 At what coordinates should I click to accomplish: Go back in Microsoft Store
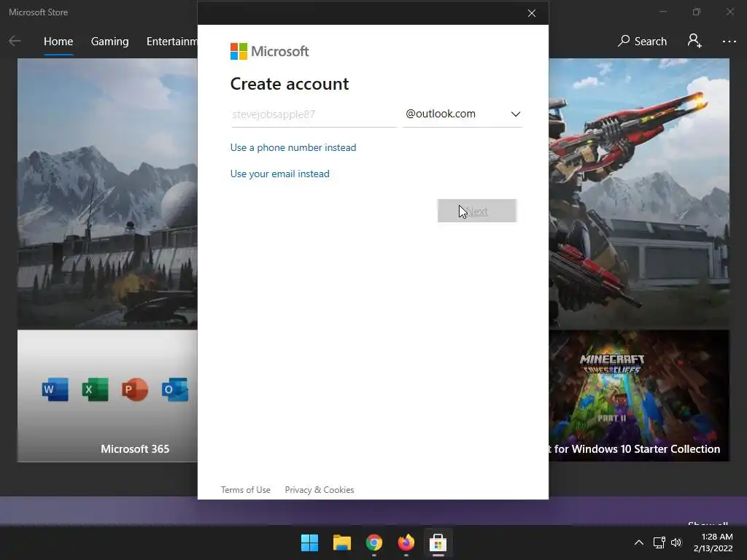point(15,42)
